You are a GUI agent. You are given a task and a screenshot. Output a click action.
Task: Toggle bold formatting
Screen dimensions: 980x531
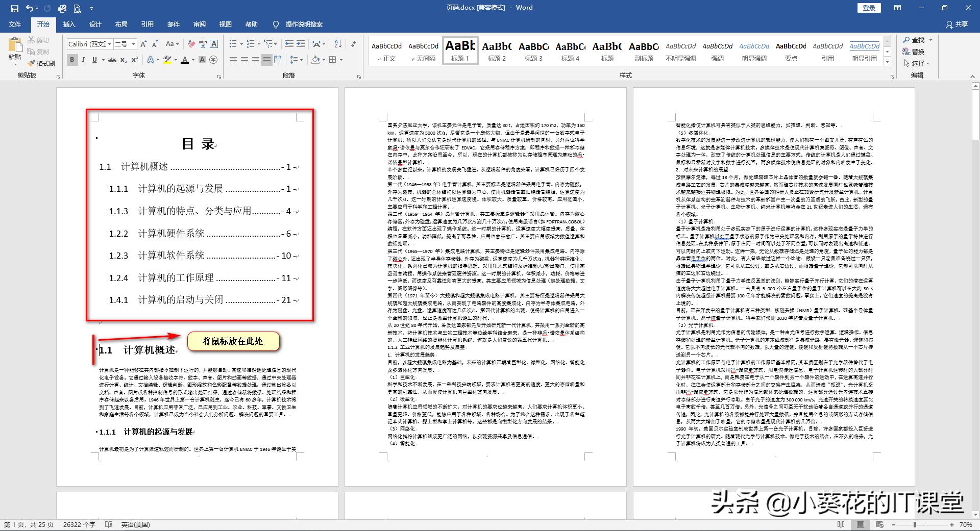pyautogui.click(x=71, y=60)
